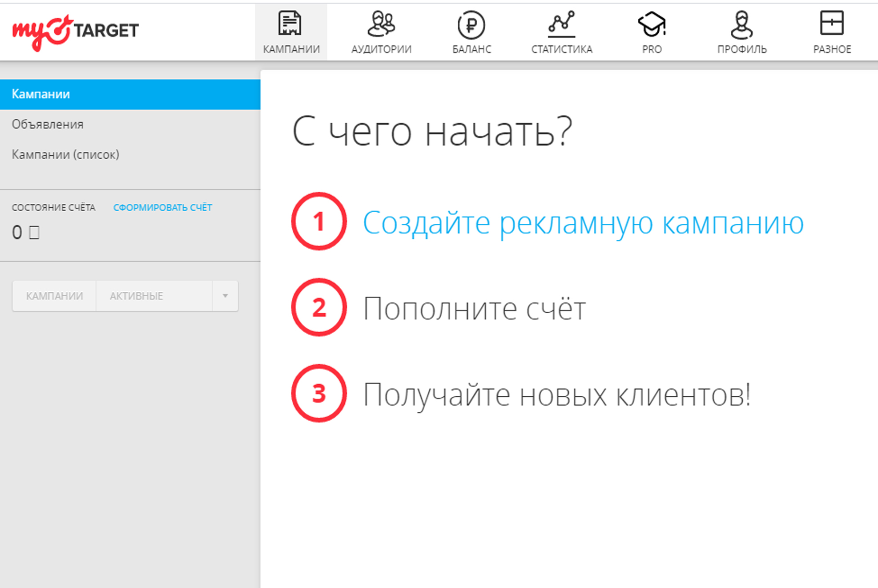Screen dimensions: 878x588
Task: Click Создайте рекламную кампанию link
Action: [583, 222]
